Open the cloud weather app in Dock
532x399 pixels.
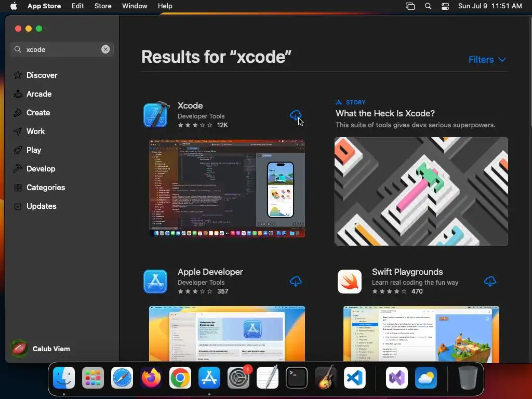pyautogui.click(x=426, y=378)
